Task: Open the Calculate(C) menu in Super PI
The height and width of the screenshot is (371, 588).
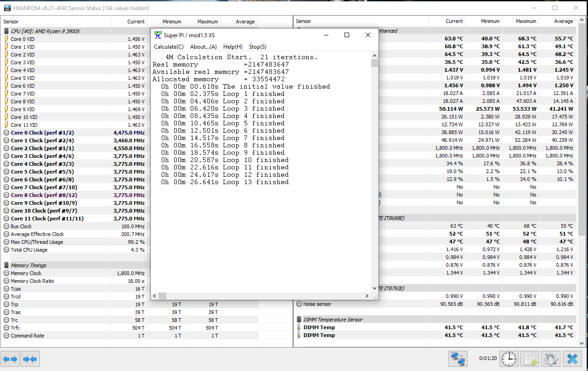Action: pyautogui.click(x=169, y=47)
